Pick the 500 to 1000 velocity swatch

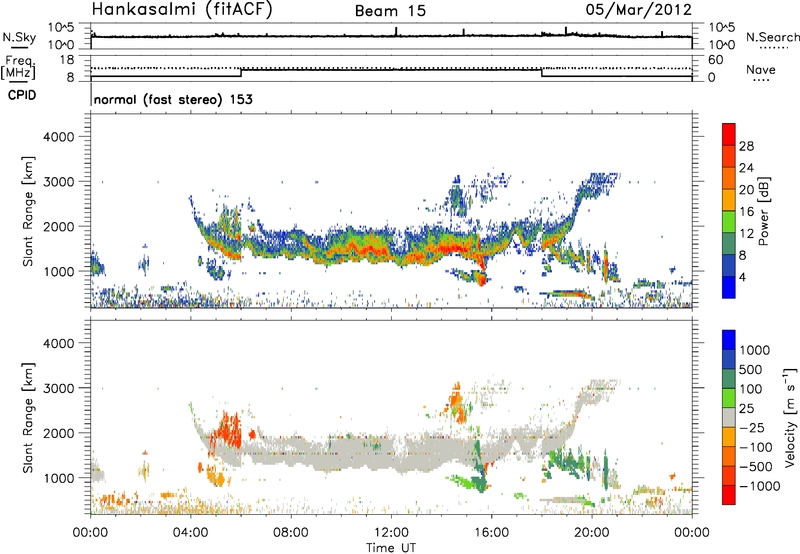coord(729,359)
